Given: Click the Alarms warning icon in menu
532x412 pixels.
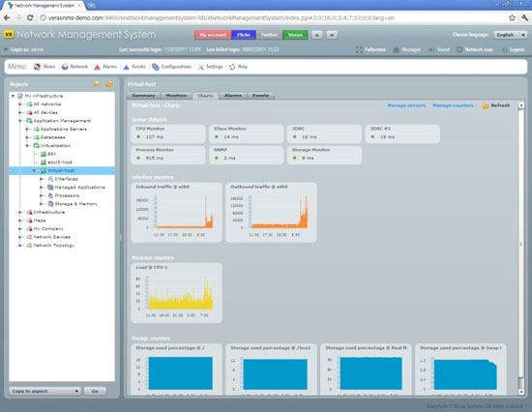Looking at the screenshot, I should (97, 67).
